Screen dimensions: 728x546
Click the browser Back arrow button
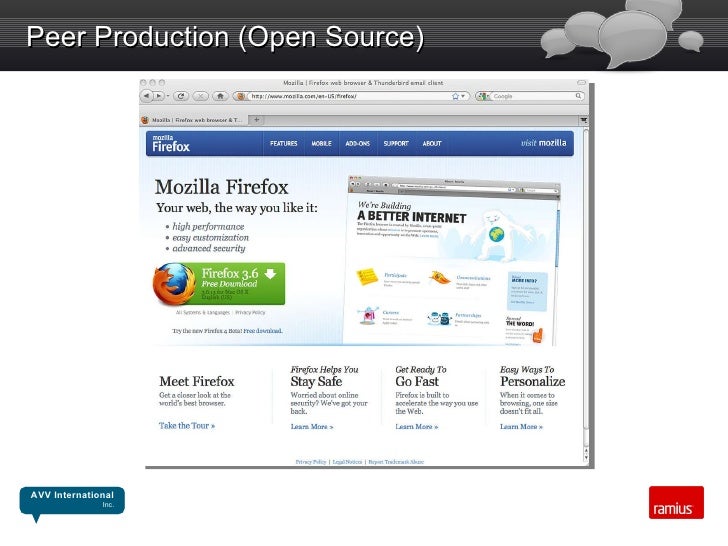pyautogui.click(x=146, y=96)
